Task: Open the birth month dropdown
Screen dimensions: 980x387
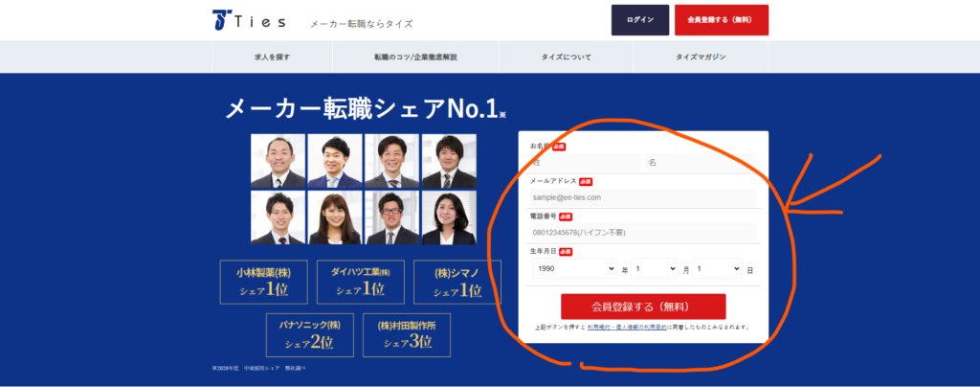Action: 655,269
